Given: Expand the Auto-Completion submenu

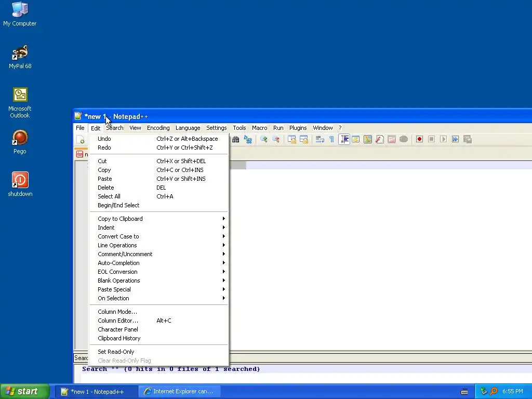Looking at the screenshot, I should click(159, 263).
